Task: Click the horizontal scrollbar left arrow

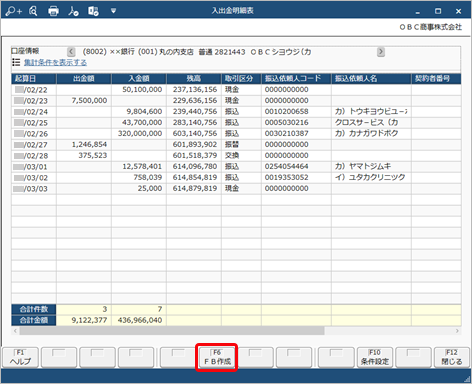Action: click(15, 331)
